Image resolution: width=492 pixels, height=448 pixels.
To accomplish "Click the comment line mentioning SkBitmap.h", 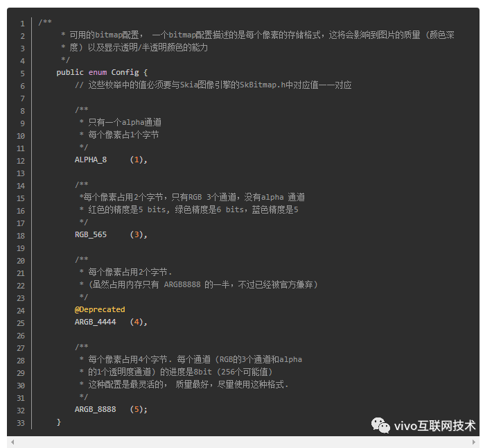I will (213, 85).
